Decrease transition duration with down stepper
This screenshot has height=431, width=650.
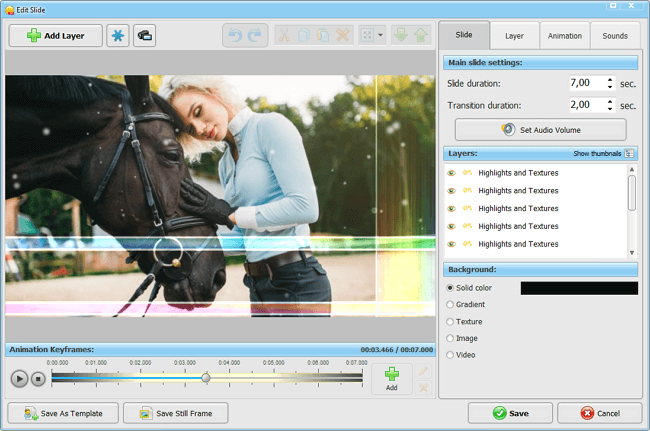click(610, 108)
